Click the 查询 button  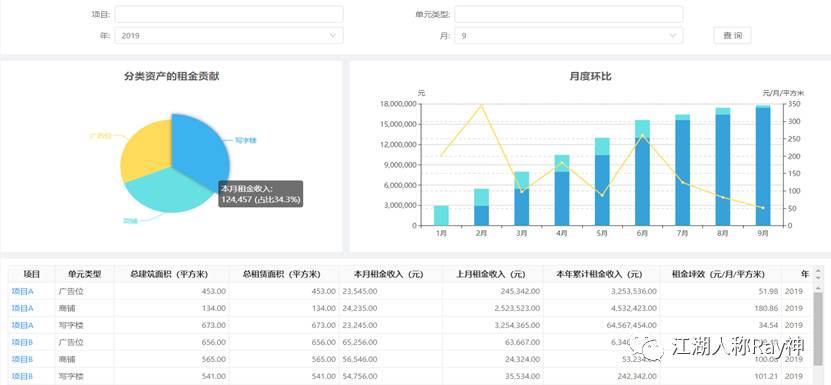pyautogui.click(x=732, y=36)
